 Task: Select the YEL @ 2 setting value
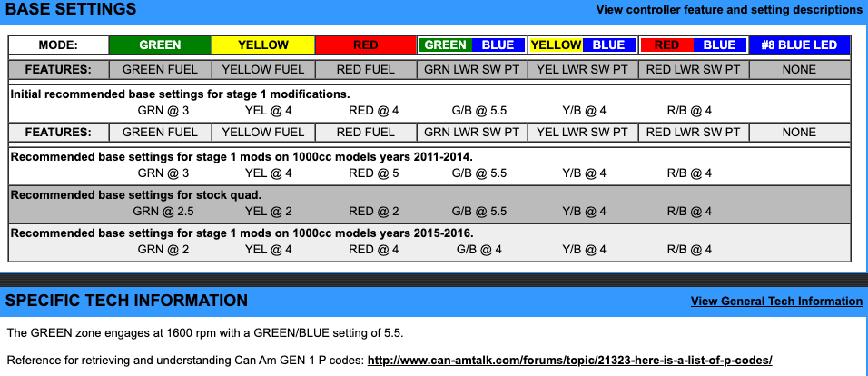(x=267, y=211)
